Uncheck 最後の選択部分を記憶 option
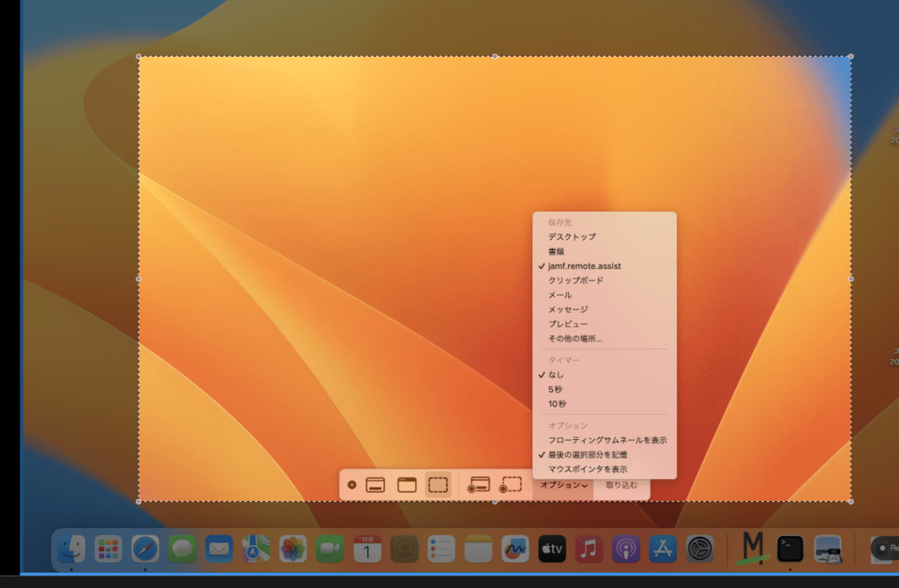Screen dimensions: 899x588 coord(587,455)
